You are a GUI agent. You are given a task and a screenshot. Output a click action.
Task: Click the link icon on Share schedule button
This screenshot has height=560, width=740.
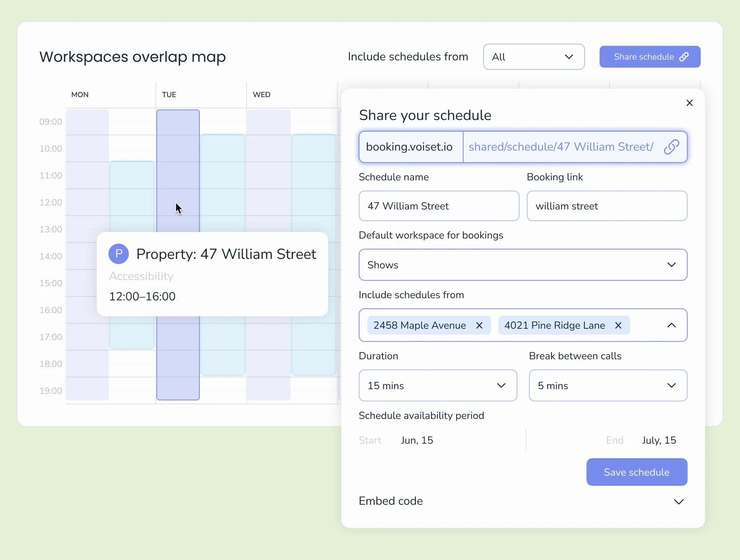684,57
